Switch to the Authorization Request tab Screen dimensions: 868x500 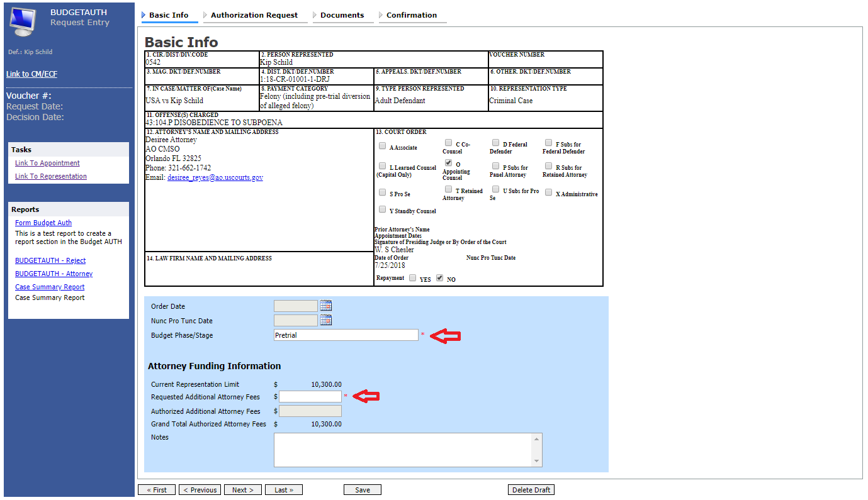pos(254,15)
